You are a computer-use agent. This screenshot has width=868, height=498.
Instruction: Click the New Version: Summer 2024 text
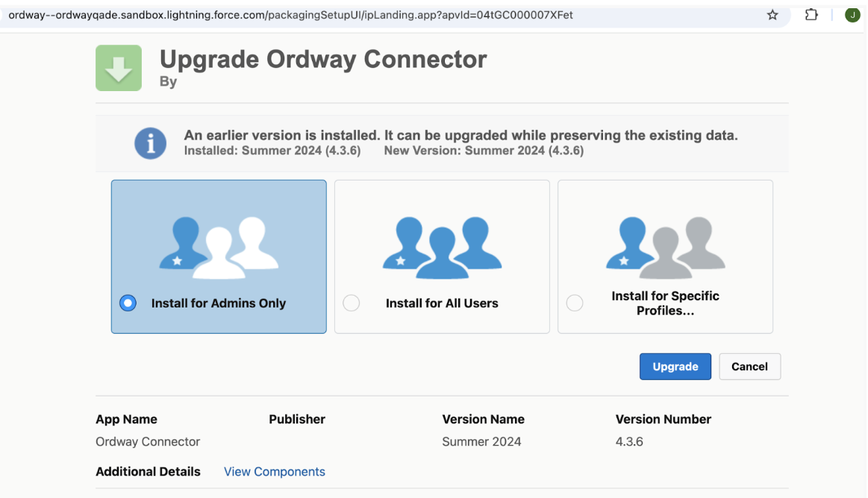pyautogui.click(x=484, y=151)
